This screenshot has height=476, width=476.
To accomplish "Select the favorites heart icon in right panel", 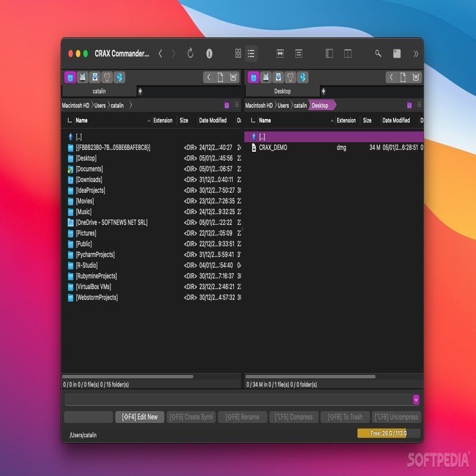I will tap(290, 77).
